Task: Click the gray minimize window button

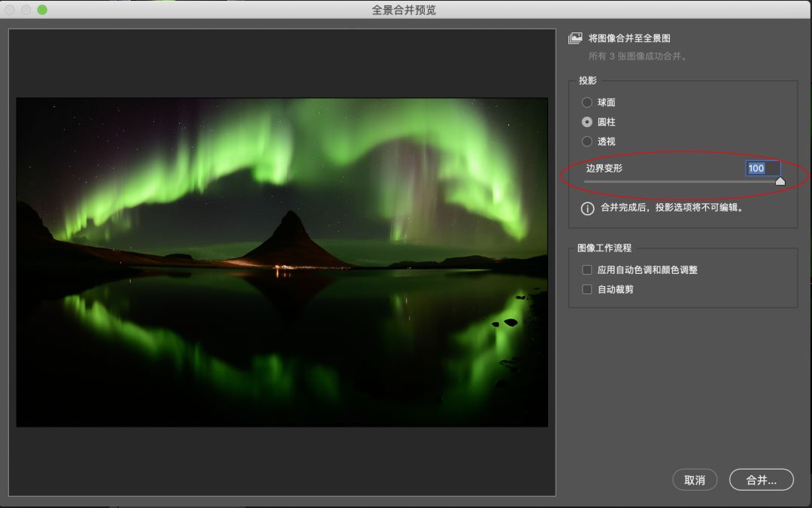Action: [26, 10]
